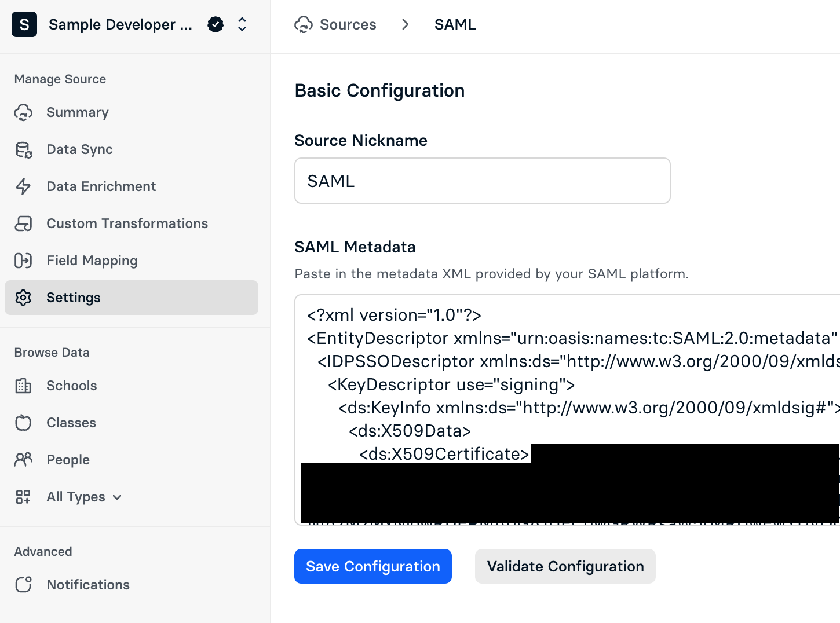Click the Settings gear icon
840x623 pixels.
tap(23, 298)
